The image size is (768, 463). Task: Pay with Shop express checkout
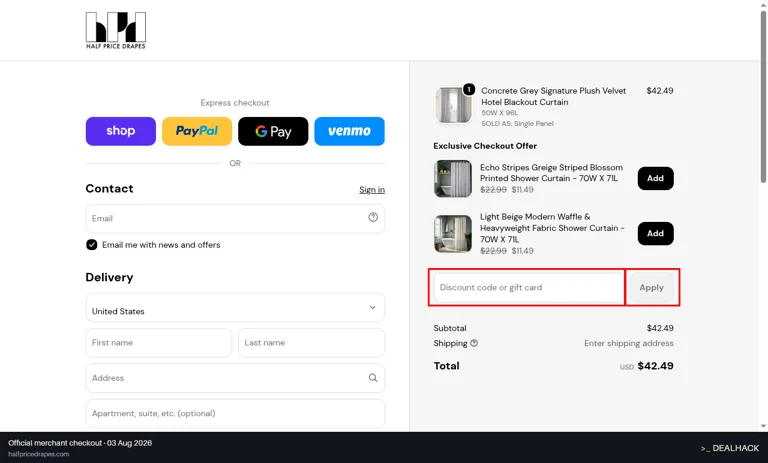click(x=120, y=131)
